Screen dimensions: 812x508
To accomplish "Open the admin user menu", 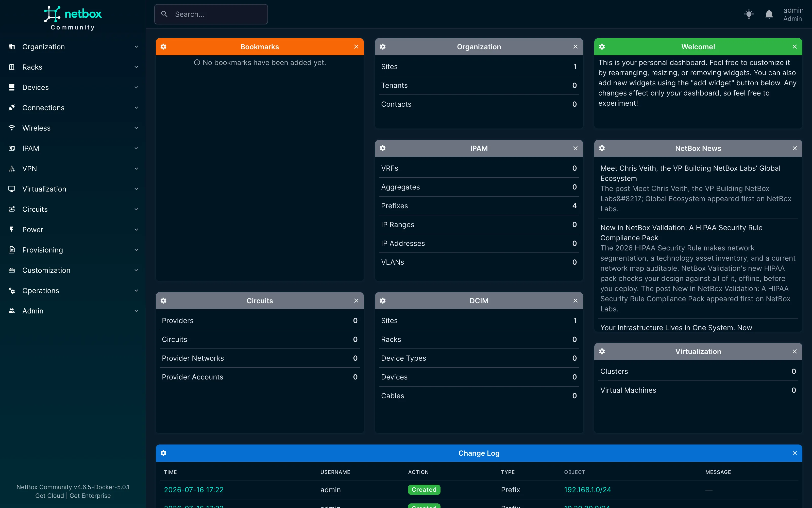I will pyautogui.click(x=793, y=14).
